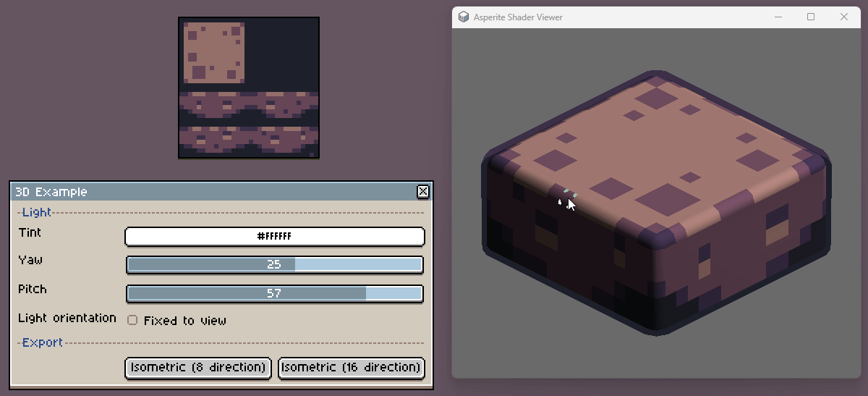Click the empty dark area of sprite canvas

click(x=282, y=54)
